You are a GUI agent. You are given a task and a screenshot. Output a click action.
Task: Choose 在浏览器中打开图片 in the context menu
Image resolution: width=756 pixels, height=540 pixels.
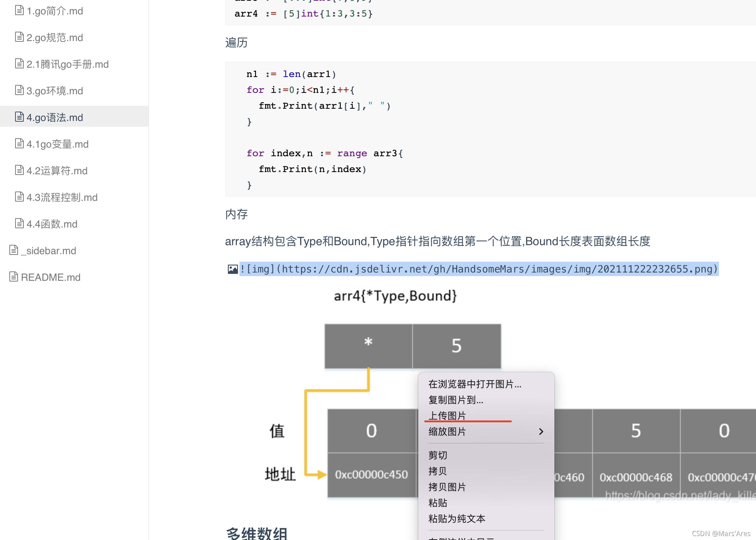point(474,384)
